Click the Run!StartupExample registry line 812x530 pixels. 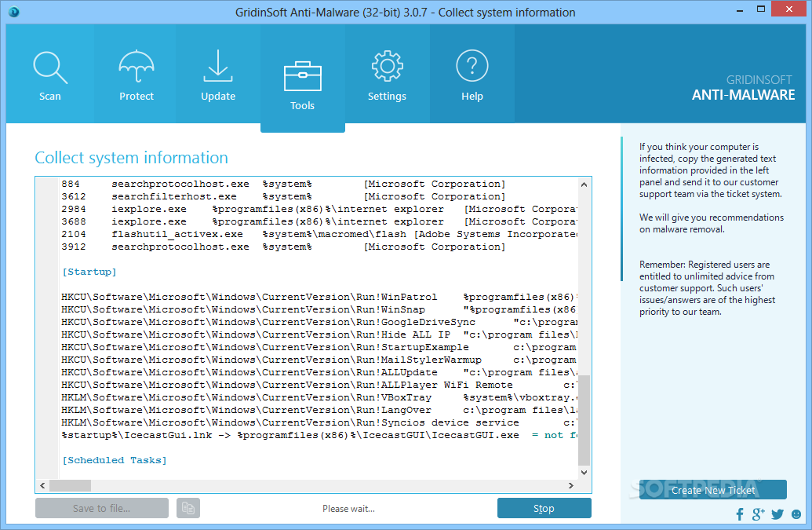(319, 347)
